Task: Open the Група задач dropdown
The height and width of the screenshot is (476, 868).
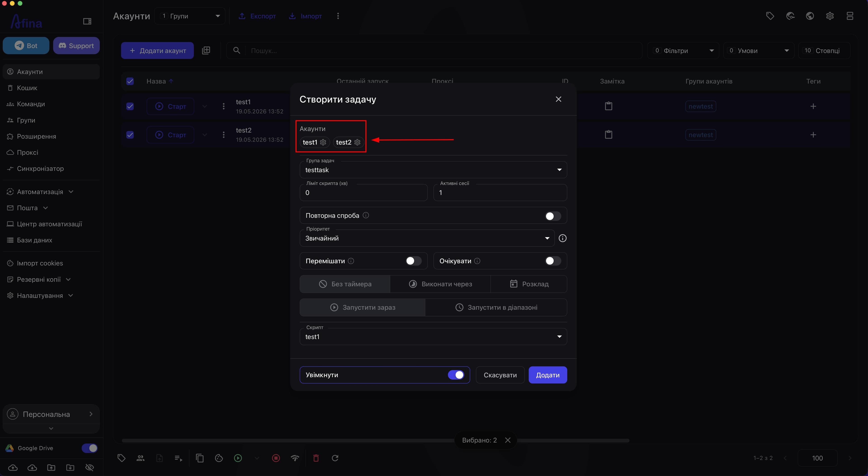Action: click(x=433, y=170)
